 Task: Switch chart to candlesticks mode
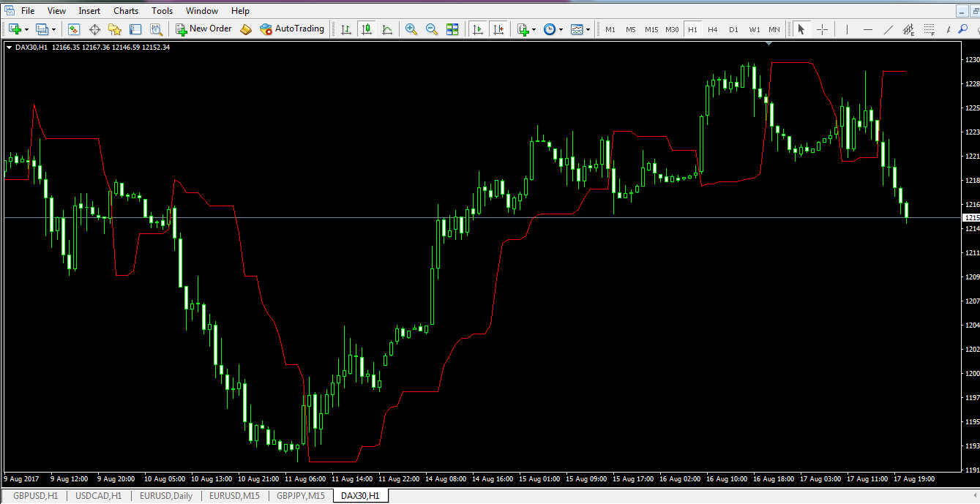pos(367,29)
